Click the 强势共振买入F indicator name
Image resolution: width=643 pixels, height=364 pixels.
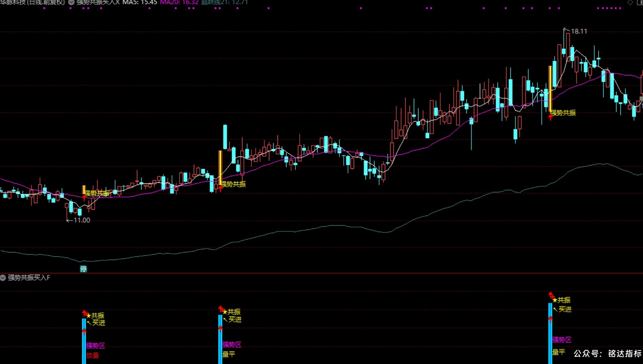click(x=29, y=277)
